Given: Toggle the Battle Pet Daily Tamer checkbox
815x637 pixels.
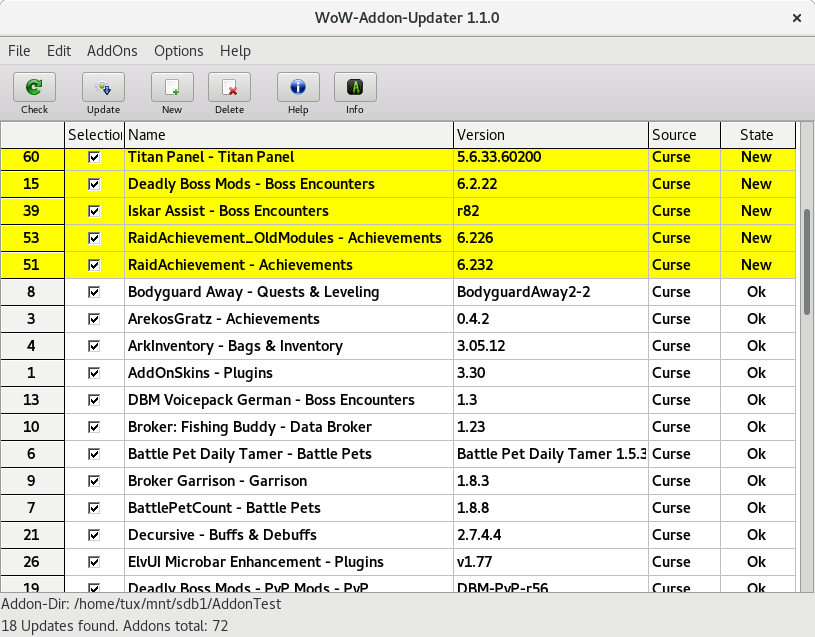Looking at the screenshot, I should point(94,454).
